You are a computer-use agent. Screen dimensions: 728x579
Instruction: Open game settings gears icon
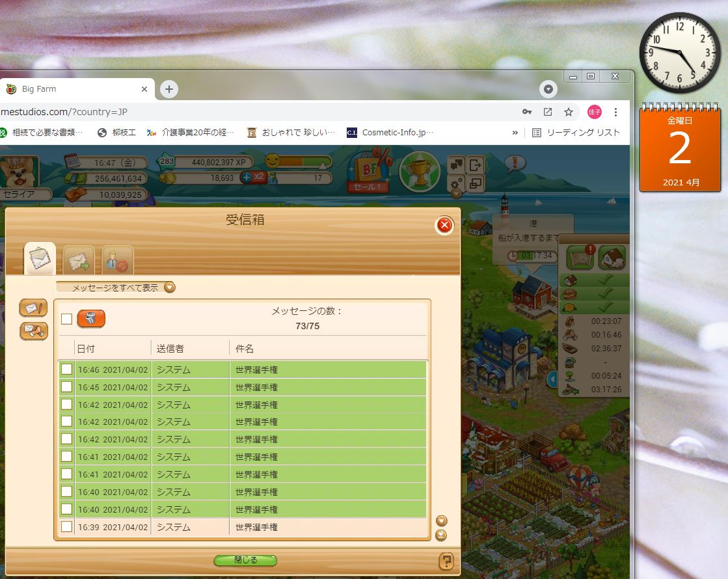coord(457,183)
